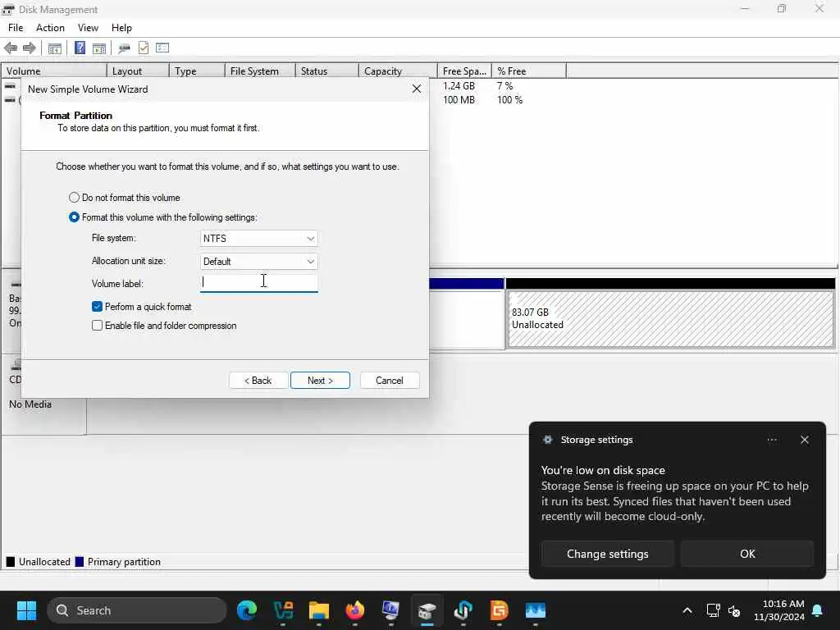Click 'Change settings' in storage notification
The height and width of the screenshot is (630, 840).
pos(608,554)
